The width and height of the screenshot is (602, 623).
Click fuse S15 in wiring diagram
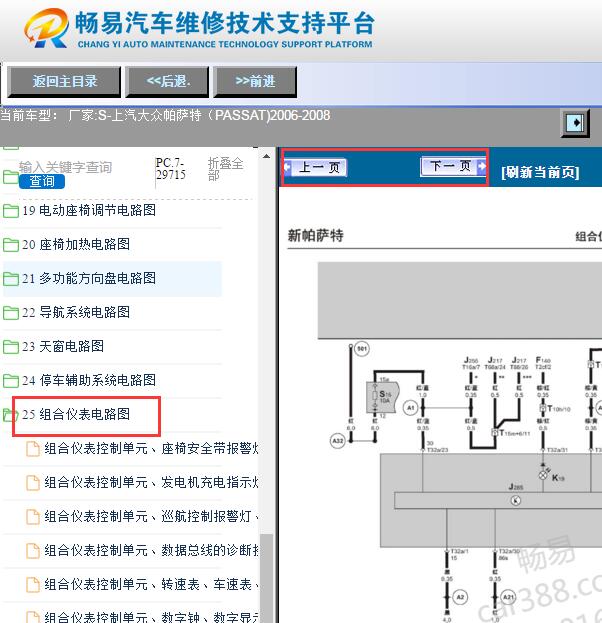(x=382, y=397)
